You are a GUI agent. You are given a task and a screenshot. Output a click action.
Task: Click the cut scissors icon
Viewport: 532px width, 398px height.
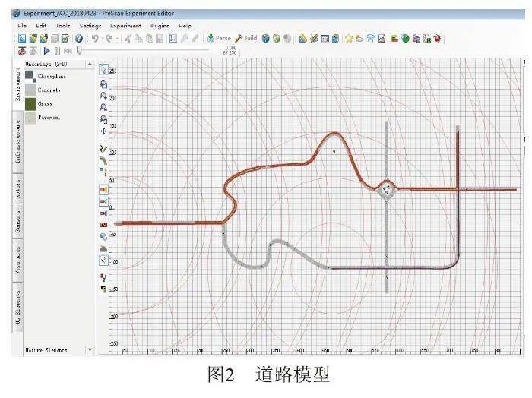128,38
